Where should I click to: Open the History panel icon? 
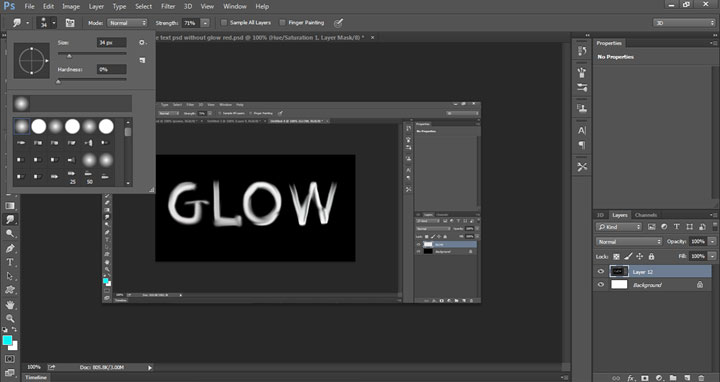582,51
